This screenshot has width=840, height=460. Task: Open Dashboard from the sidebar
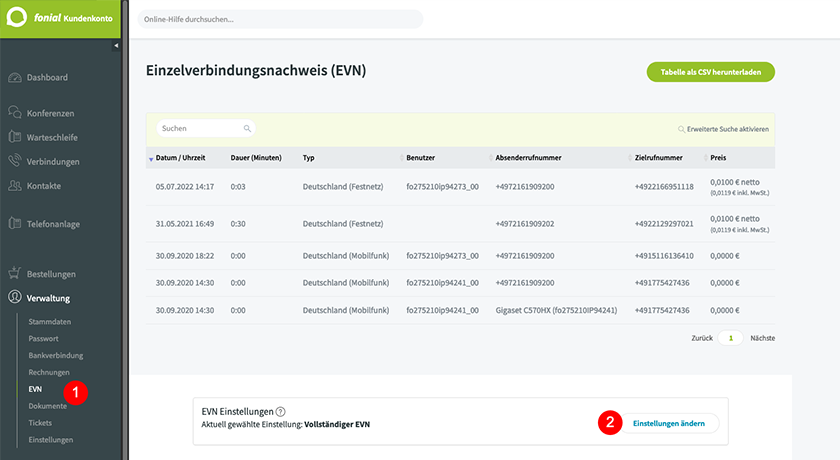tap(47, 77)
